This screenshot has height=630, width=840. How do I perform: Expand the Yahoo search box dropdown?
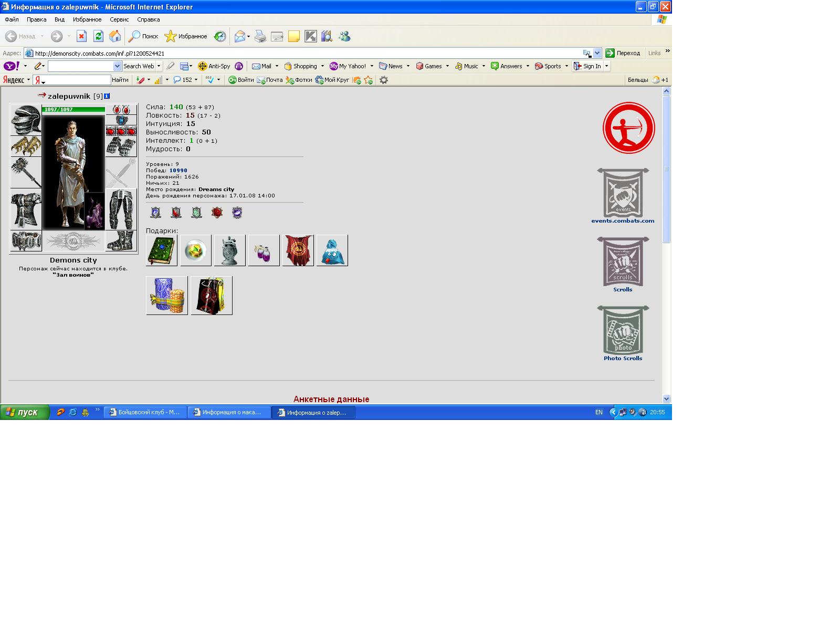click(118, 66)
